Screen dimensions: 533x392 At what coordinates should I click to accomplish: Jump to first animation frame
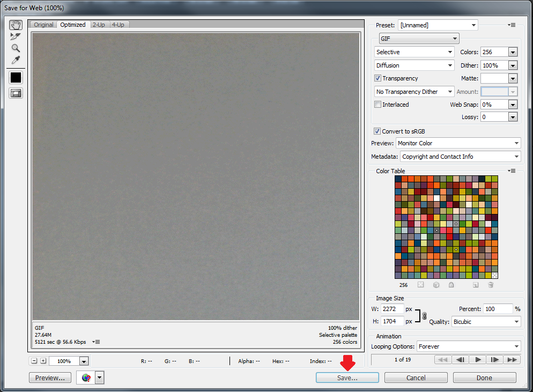point(443,359)
